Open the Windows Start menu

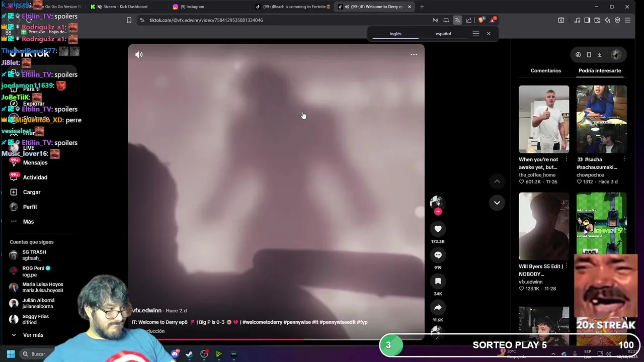(x=11, y=354)
